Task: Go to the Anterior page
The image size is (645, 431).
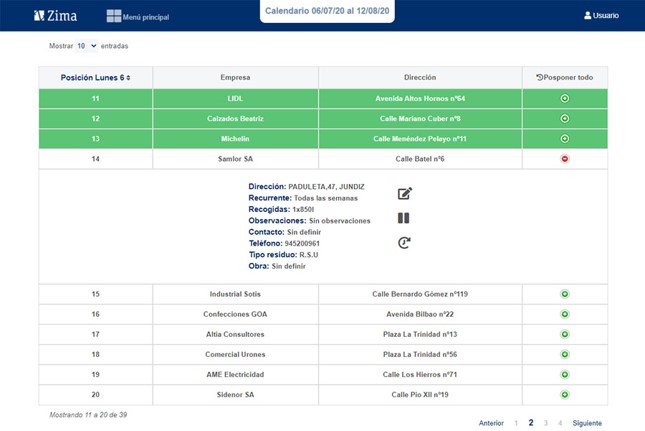Action: coord(491,423)
